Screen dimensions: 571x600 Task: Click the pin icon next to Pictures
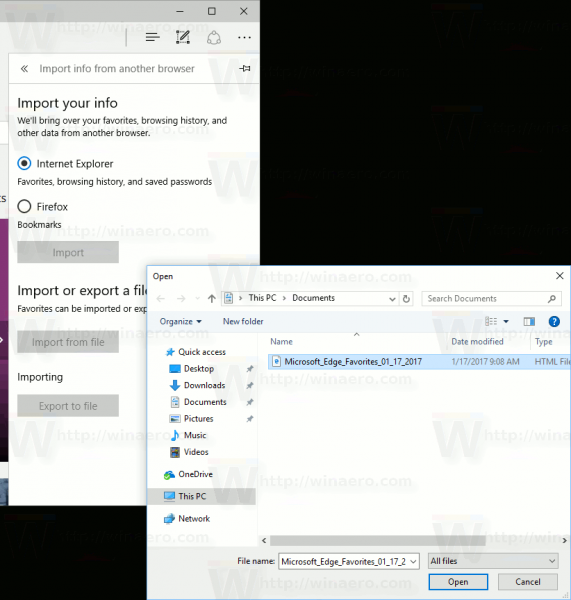pyautogui.click(x=250, y=419)
